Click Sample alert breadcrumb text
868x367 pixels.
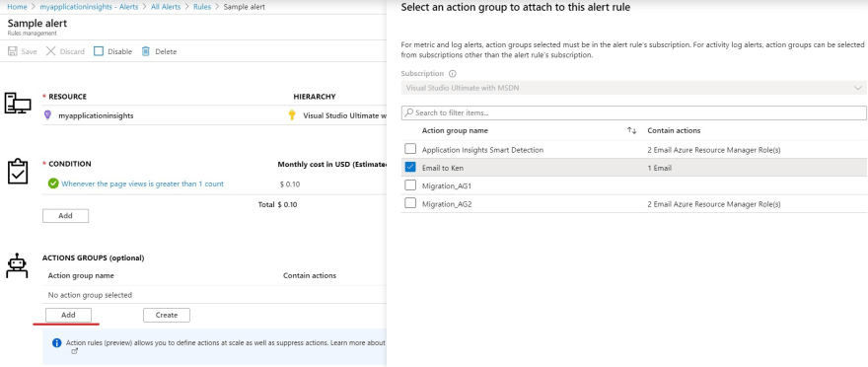pyautogui.click(x=245, y=7)
